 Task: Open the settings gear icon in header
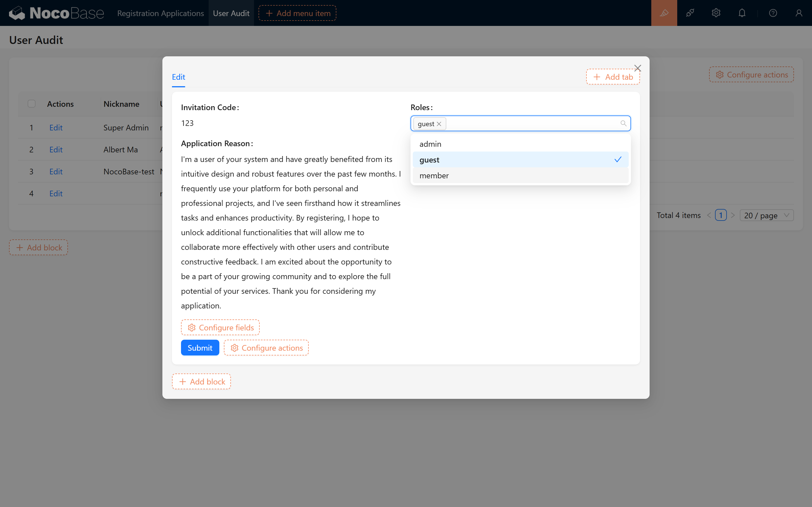click(716, 13)
